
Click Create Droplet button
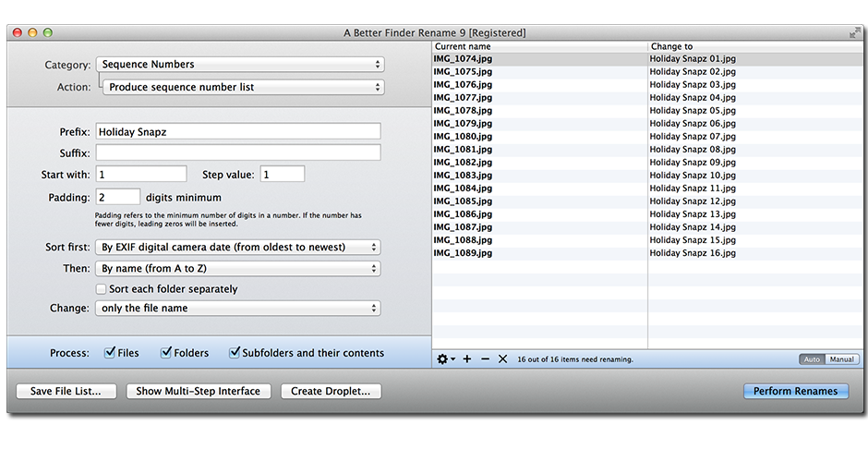pyautogui.click(x=331, y=391)
